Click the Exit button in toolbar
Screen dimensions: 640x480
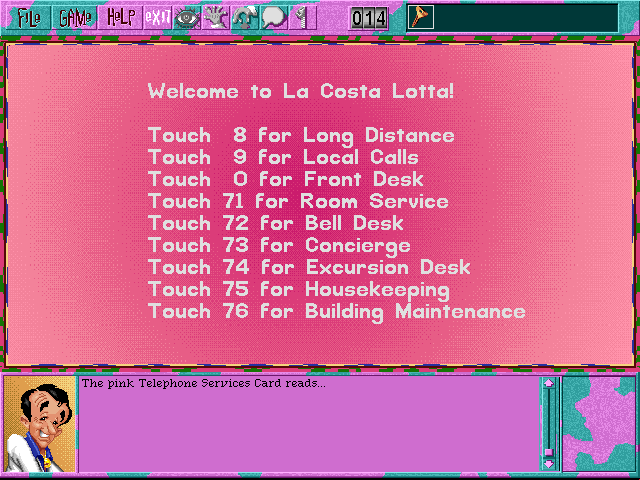158,18
